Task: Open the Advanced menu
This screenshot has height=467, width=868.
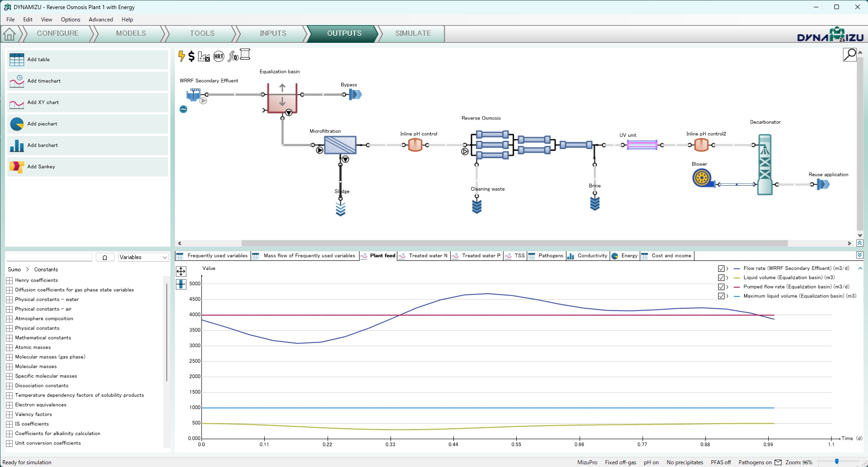Action: [101, 20]
